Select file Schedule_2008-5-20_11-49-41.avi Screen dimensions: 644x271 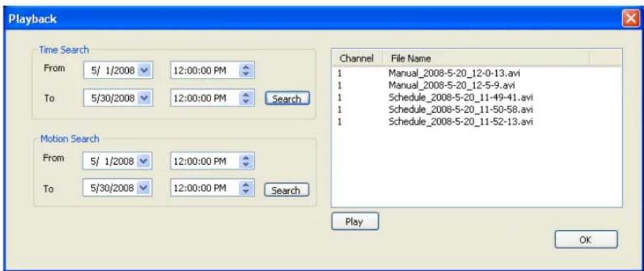tap(460, 98)
